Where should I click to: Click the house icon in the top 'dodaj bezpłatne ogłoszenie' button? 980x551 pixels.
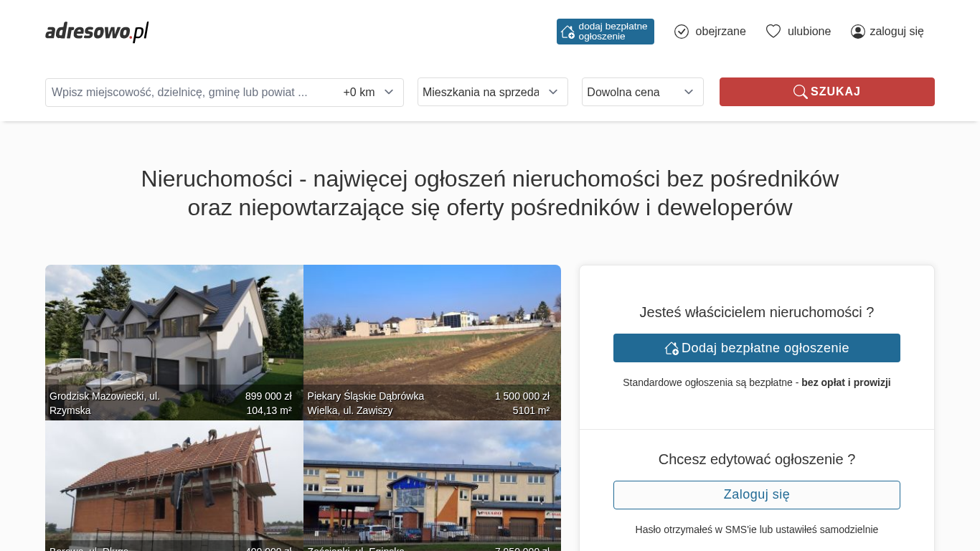pyautogui.click(x=567, y=32)
